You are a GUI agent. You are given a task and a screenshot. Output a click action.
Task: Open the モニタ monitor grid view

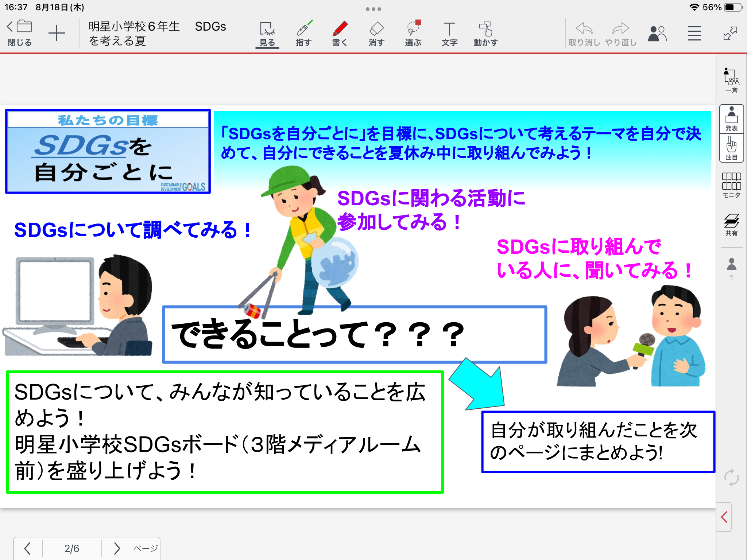(x=731, y=185)
